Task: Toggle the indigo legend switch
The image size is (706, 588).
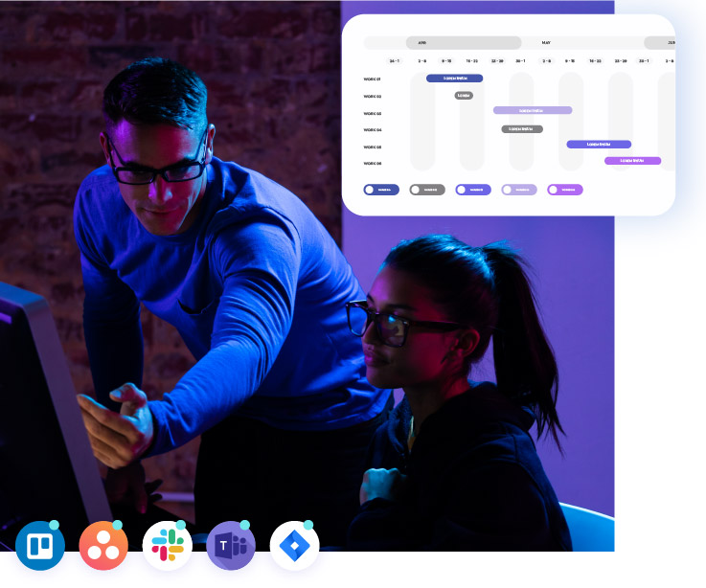Action: [473, 190]
